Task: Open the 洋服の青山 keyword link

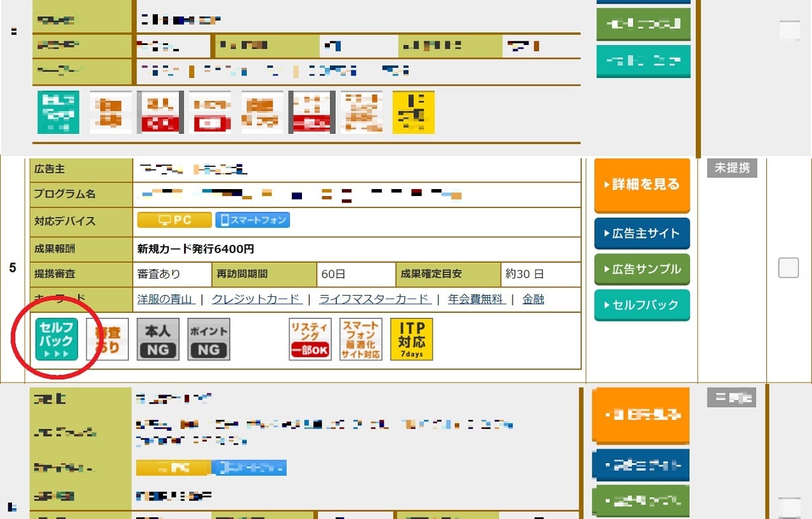Action: (x=166, y=299)
